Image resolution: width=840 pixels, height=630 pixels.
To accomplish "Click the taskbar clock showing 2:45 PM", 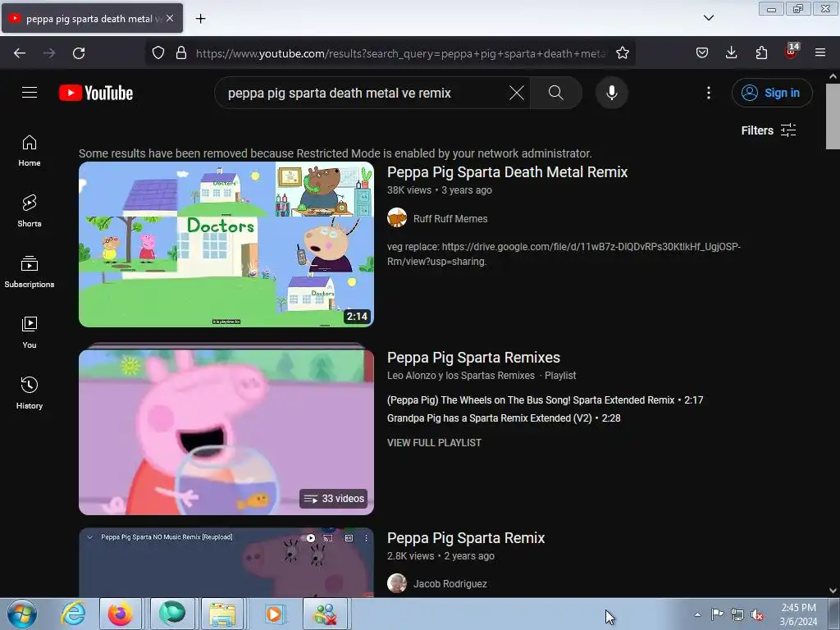I will click(x=798, y=614).
